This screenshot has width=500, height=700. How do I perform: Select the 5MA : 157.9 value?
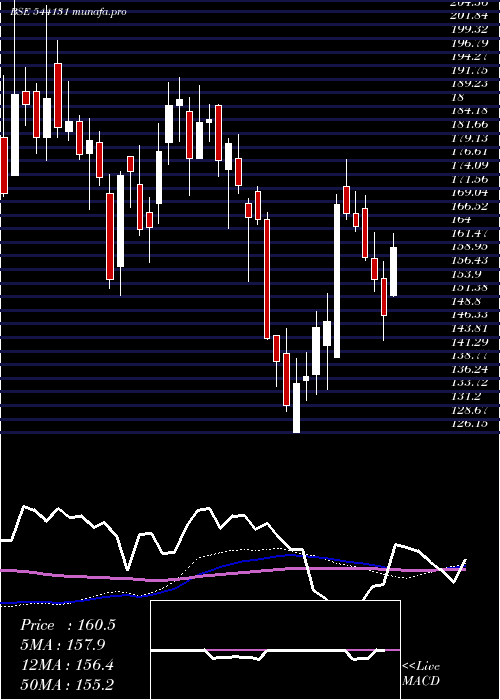[63, 645]
